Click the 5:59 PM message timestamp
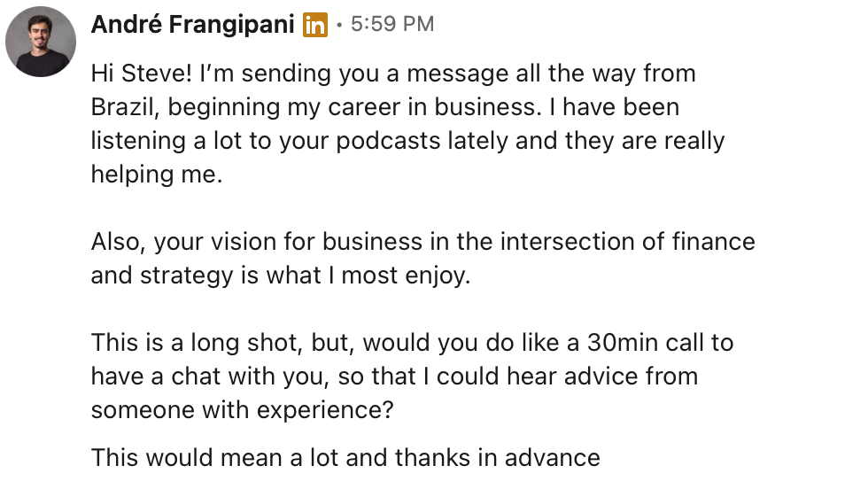The height and width of the screenshot is (489, 868). click(391, 24)
